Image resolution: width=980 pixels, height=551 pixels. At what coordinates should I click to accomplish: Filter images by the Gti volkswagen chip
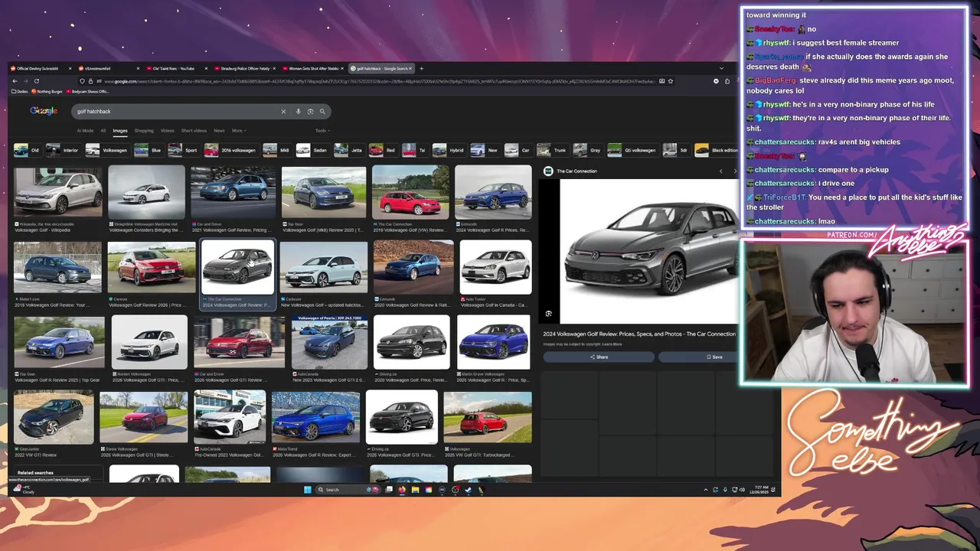pos(632,150)
